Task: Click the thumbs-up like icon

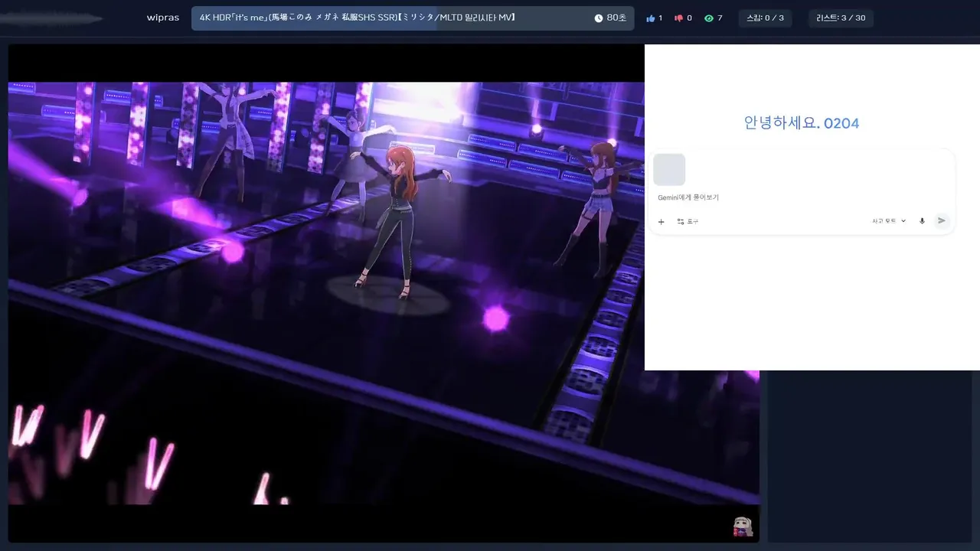Action: [x=651, y=18]
